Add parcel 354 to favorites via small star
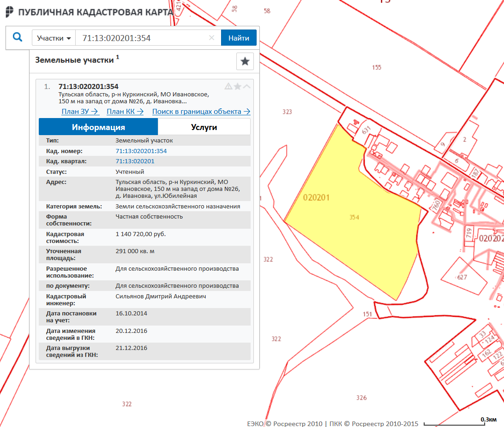The height and width of the screenshot is (427, 504). coord(237,86)
